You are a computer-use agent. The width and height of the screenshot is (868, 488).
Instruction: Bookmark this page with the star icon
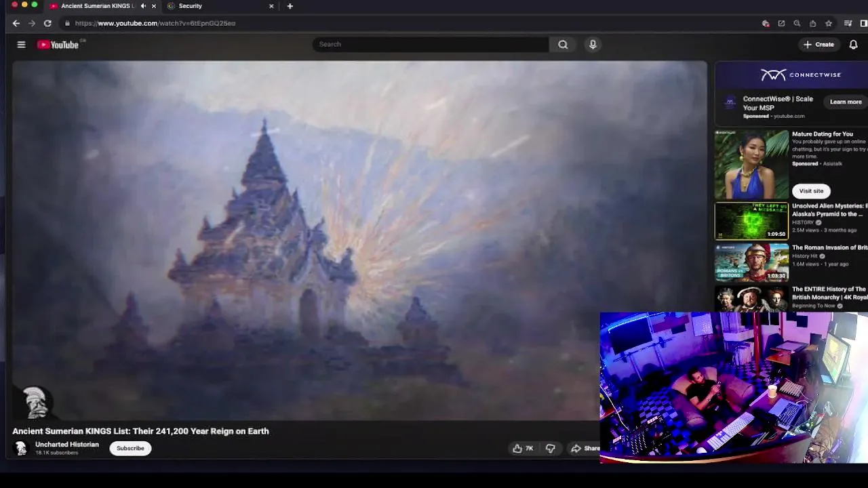(829, 23)
